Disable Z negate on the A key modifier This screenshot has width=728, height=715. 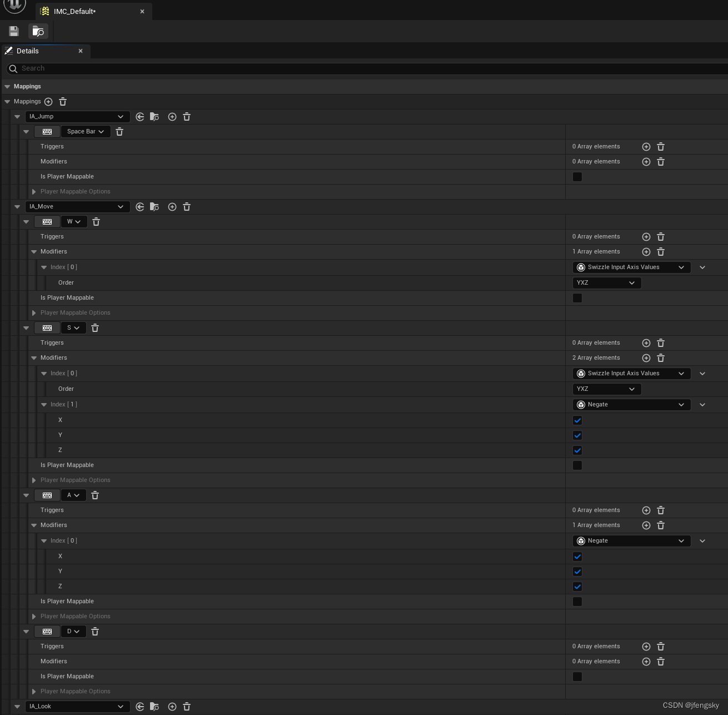coord(577,587)
